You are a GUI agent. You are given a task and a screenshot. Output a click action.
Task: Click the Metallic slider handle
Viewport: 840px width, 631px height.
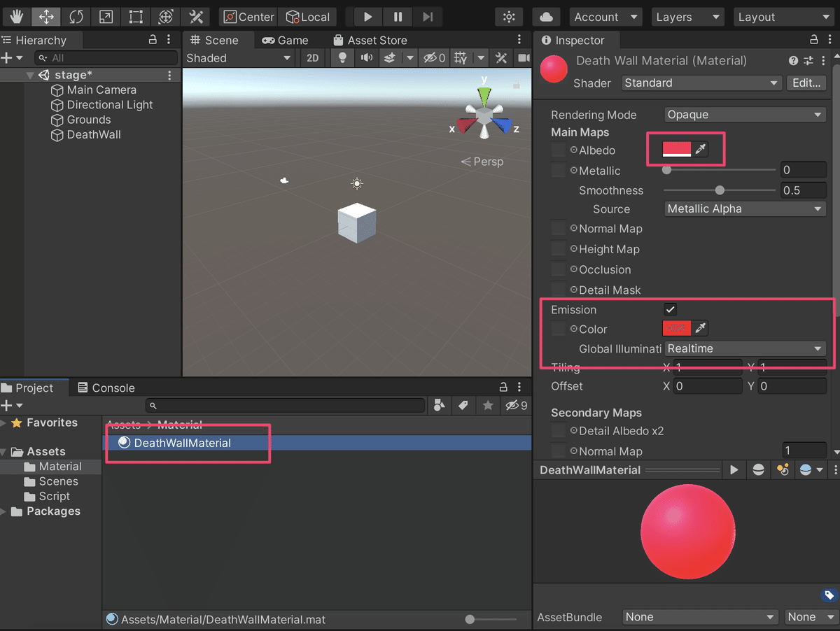point(666,170)
